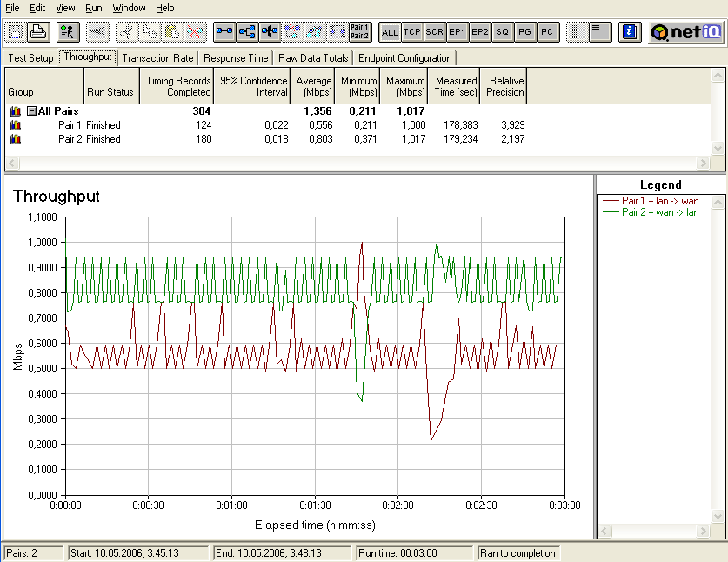Toggle the TCP filter button

(x=412, y=32)
